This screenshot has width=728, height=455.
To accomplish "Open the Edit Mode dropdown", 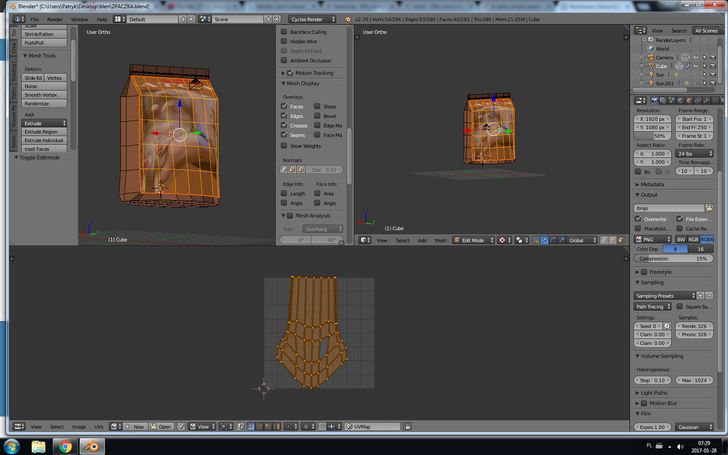I will click(x=473, y=240).
